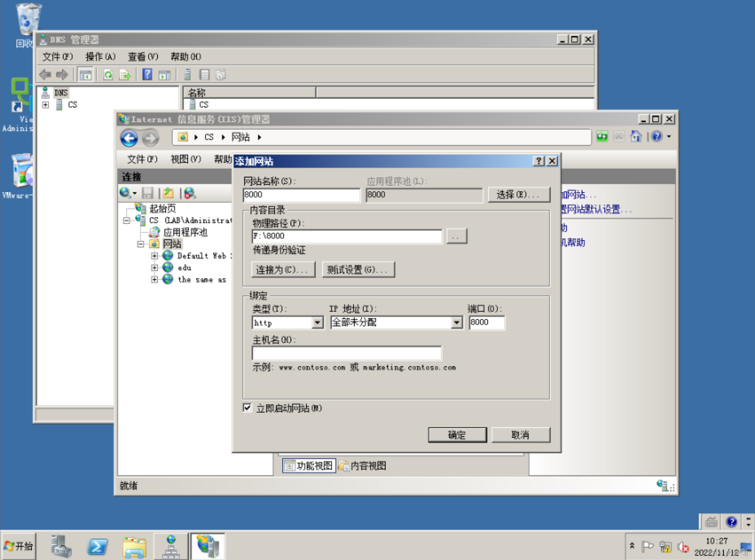This screenshot has width=755, height=560.
Task: Click the delete connection icon in Connections toolbar
Action: point(189,193)
